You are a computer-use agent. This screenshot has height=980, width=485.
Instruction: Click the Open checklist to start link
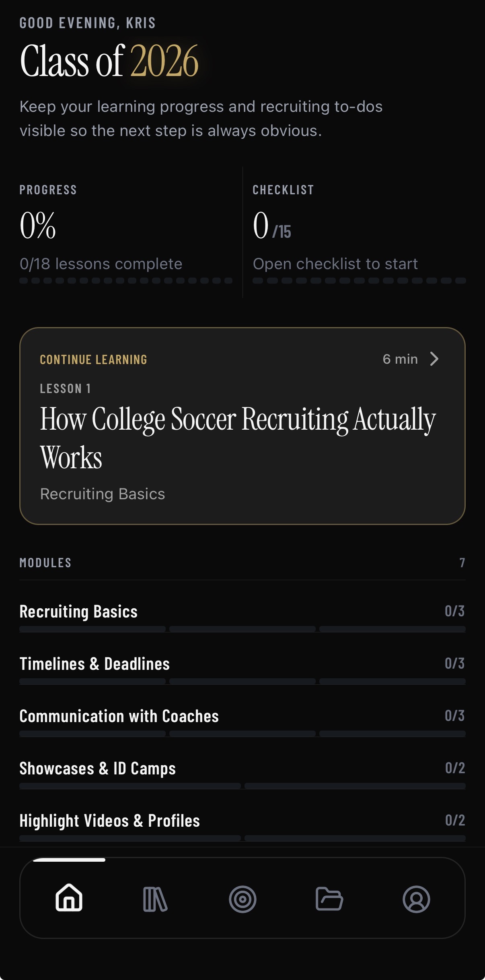(x=335, y=264)
